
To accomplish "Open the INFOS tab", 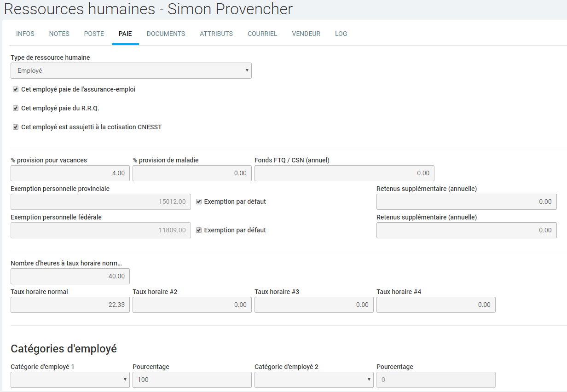I will click(x=25, y=34).
